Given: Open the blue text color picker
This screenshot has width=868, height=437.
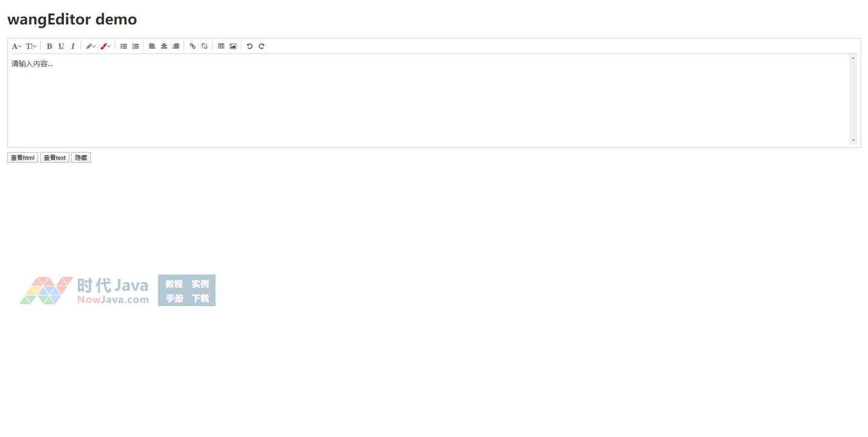Looking at the screenshot, I should [x=91, y=46].
